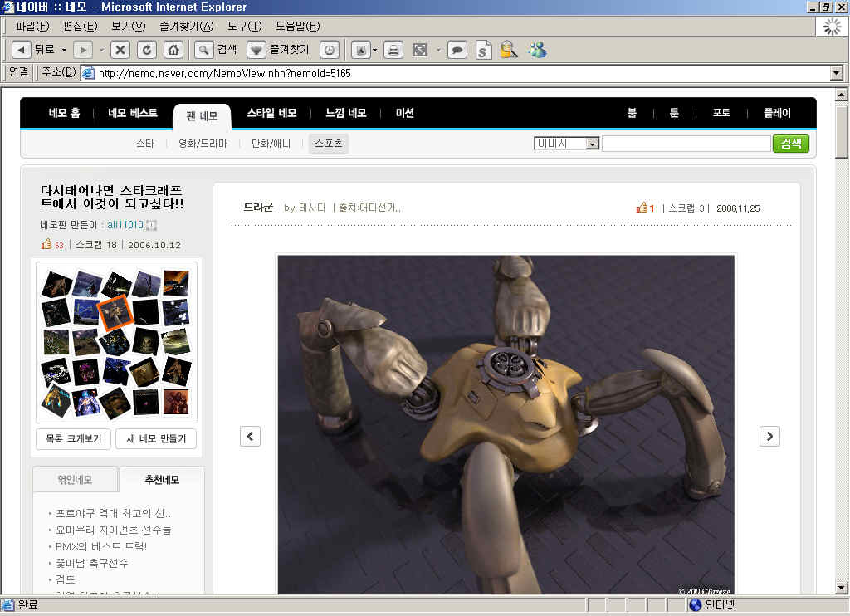Viewport: 850px width, 616px height.
Task: Go to 네모 홈
Action: point(64,113)
